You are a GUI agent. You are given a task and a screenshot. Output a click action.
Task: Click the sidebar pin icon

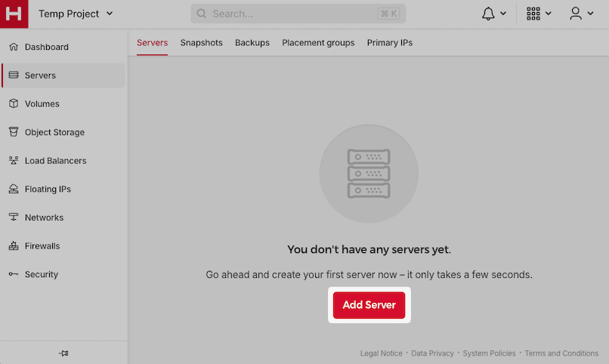pos(63,353)
